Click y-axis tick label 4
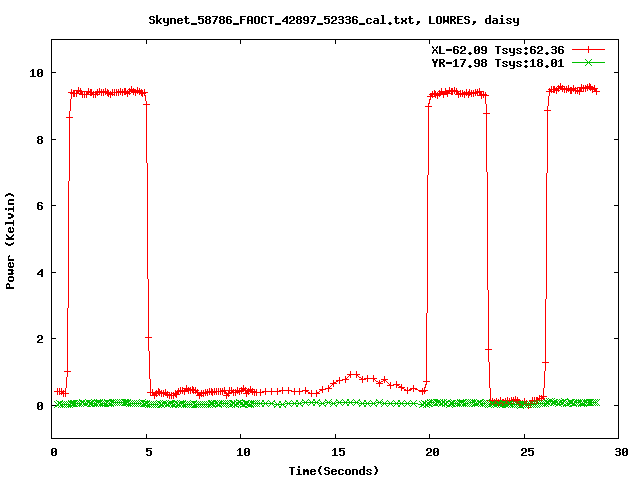640x480 pixels. pos(40,273)
